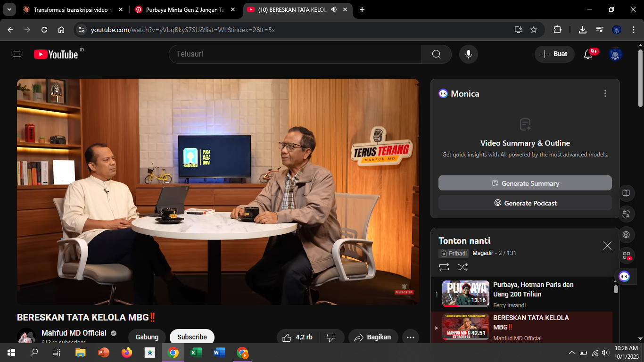Open Word from the taskbar
This screenshot has height=362, width=644.
(x=219, y=353)
